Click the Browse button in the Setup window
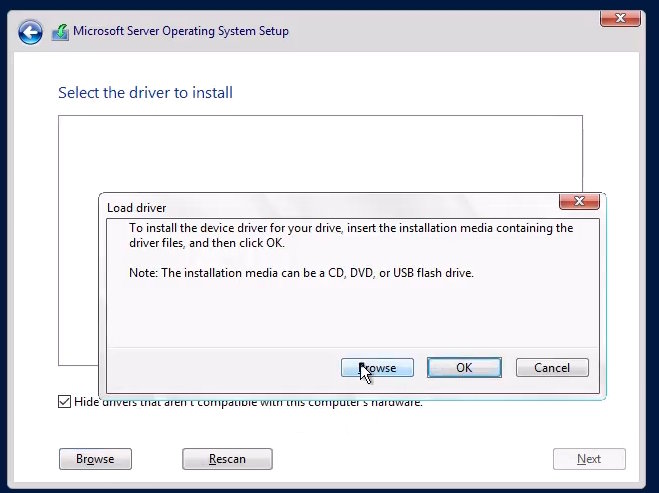The width and height of the screenshot is (659, 493). (95, 459)
